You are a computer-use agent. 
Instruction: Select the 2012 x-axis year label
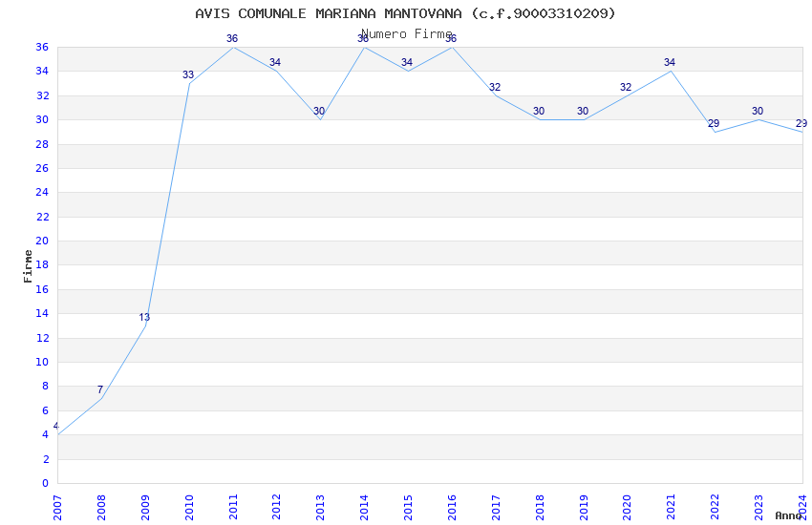click(x=276, y=508)
